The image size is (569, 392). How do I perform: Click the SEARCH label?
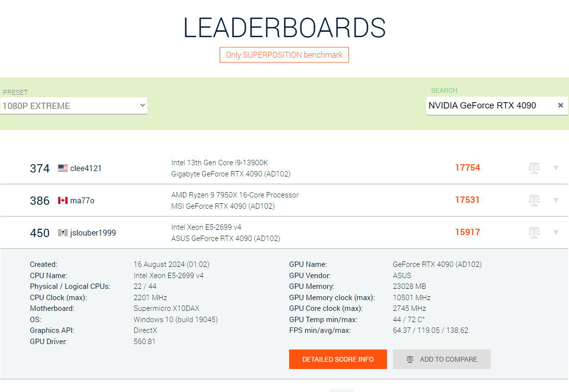tap(444, 90)
